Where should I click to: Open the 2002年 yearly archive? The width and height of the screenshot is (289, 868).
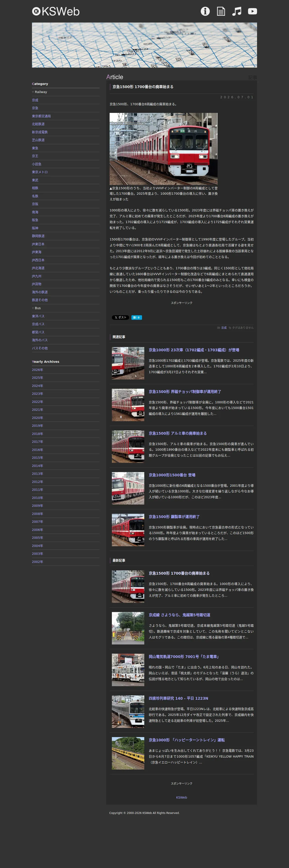coord(38,562)
